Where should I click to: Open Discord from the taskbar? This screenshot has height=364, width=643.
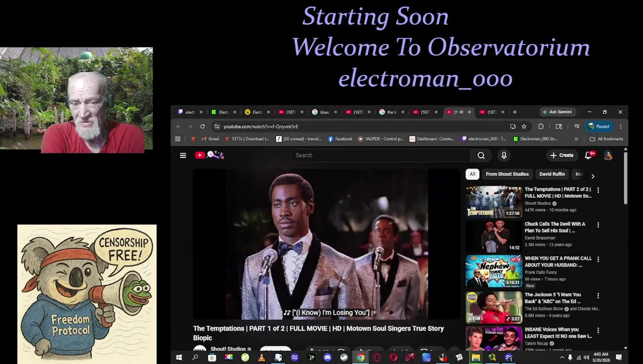[328, 358]
